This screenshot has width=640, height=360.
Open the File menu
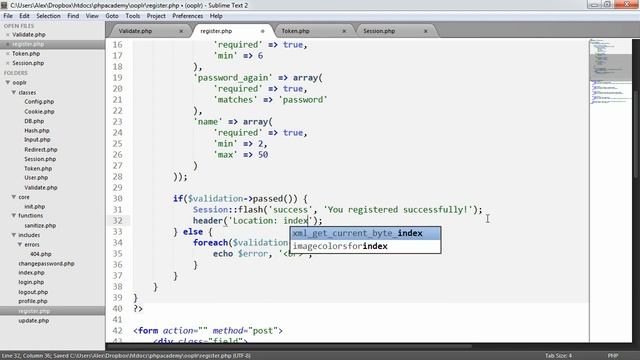(8, 16)
